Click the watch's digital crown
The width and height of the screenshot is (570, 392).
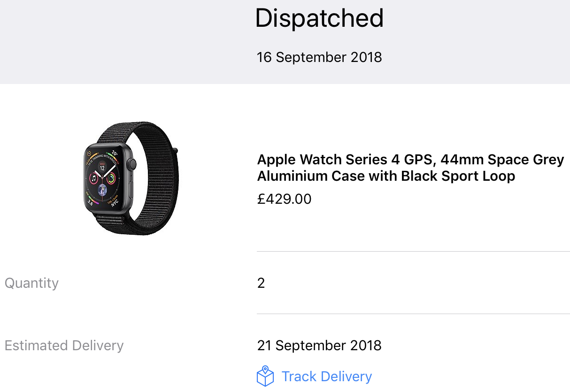[x=132, y=164]
